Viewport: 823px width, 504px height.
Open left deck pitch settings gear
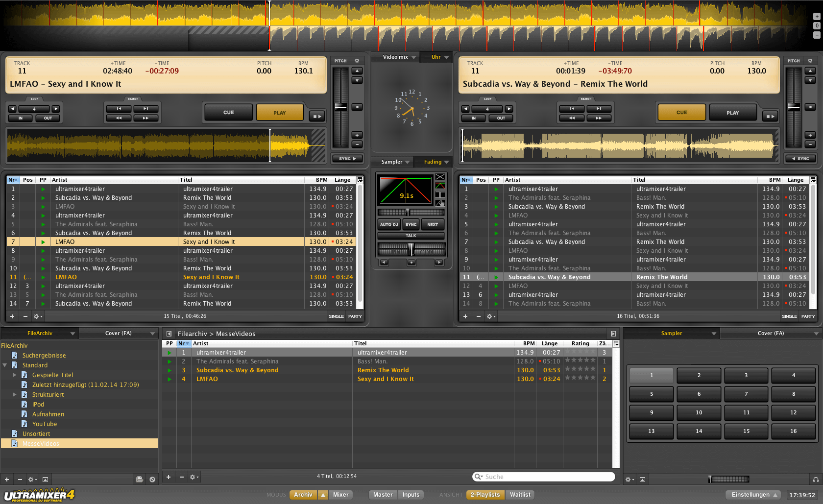click(357, 61)
